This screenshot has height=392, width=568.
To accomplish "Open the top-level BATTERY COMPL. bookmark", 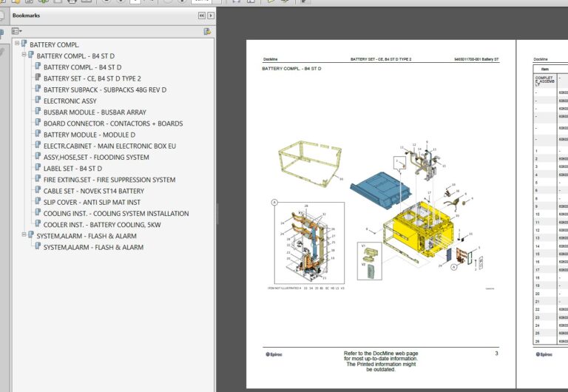I will pos(54,45).
